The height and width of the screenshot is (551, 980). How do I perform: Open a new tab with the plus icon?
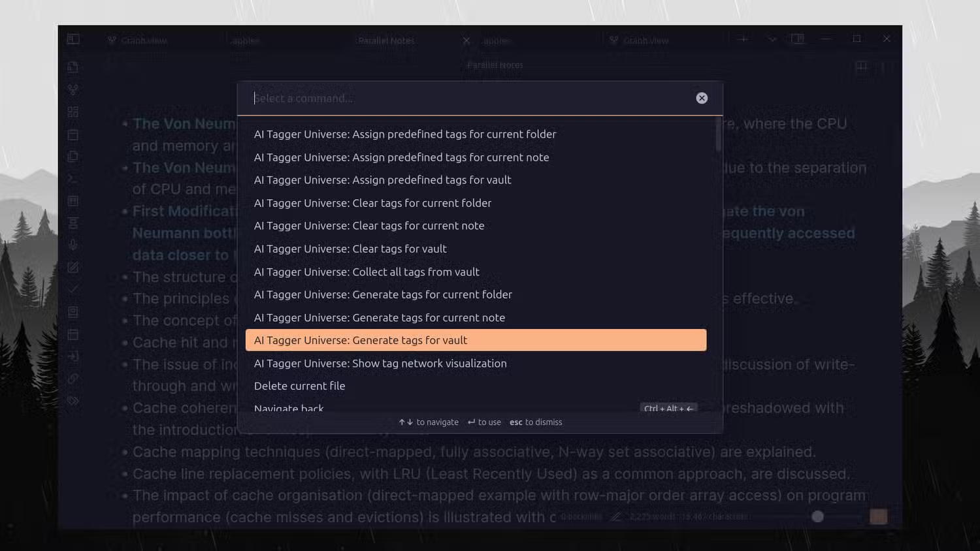pos(743,39)
